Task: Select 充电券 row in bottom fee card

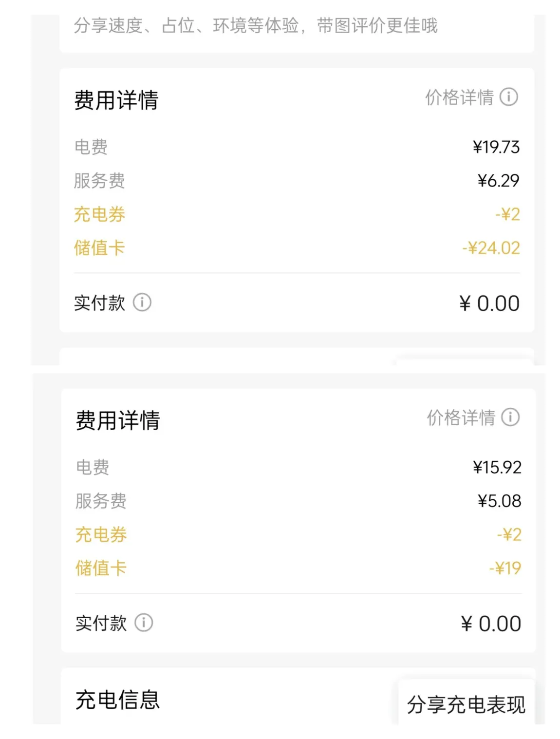Action: 298,534
